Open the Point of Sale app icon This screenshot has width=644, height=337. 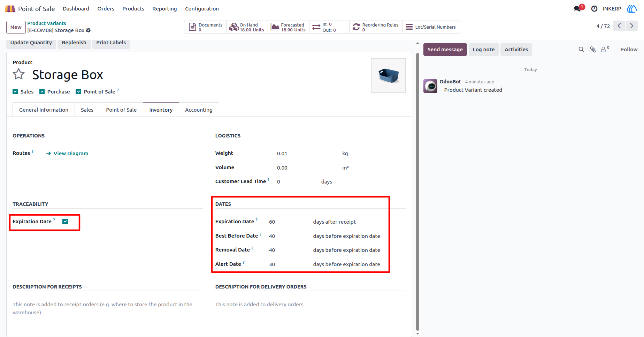pos(10,9)
